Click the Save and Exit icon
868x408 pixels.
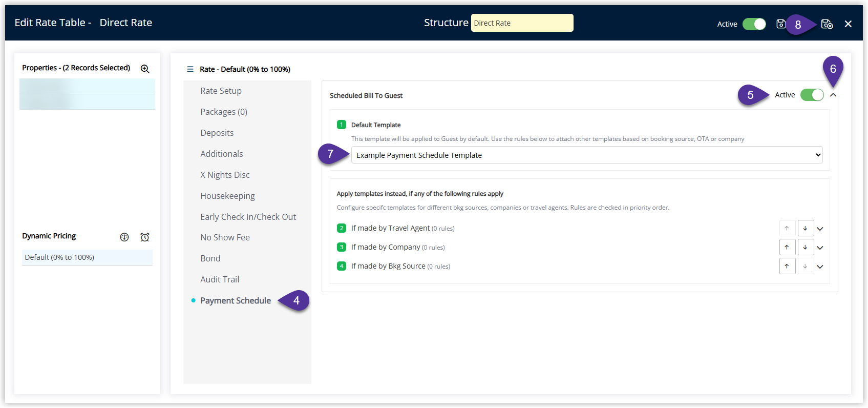[827, 24]
